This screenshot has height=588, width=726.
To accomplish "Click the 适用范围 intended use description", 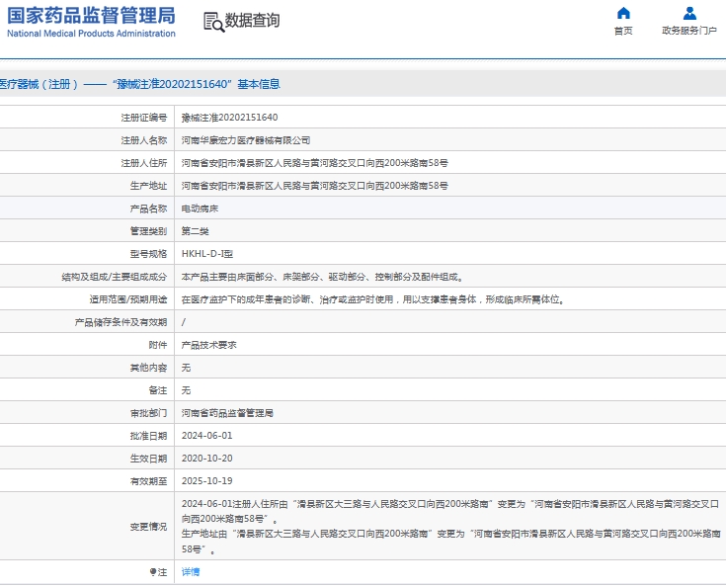I will pos(374,299).
